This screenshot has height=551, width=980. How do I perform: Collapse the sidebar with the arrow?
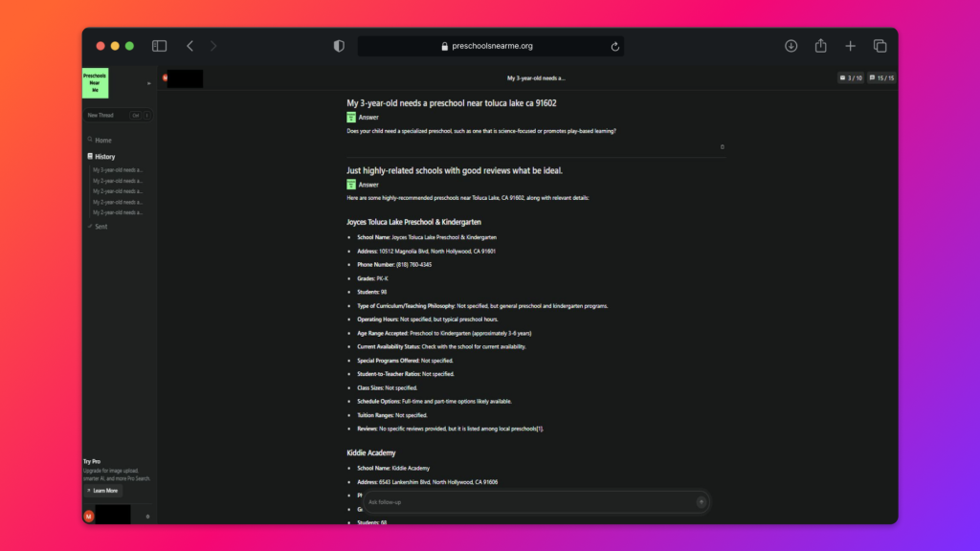click(x=148, y=83)
